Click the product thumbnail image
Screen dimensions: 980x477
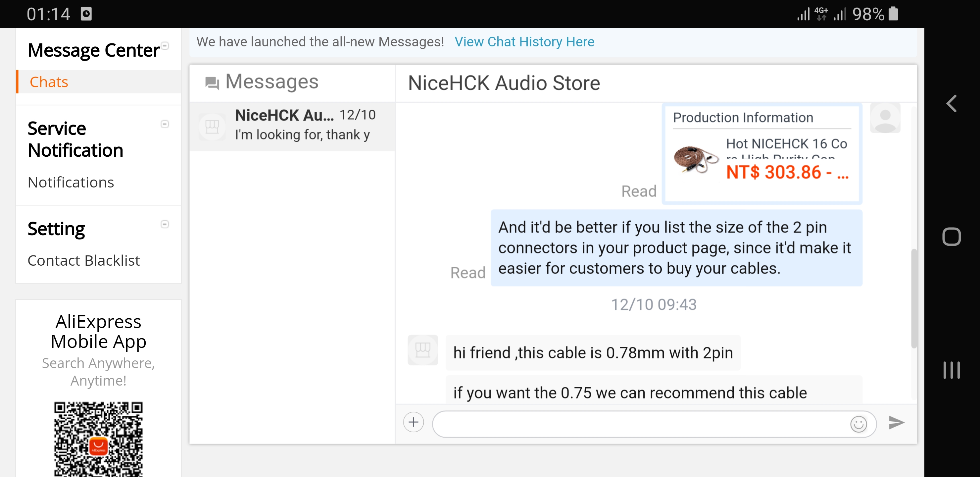click(696, 159)
